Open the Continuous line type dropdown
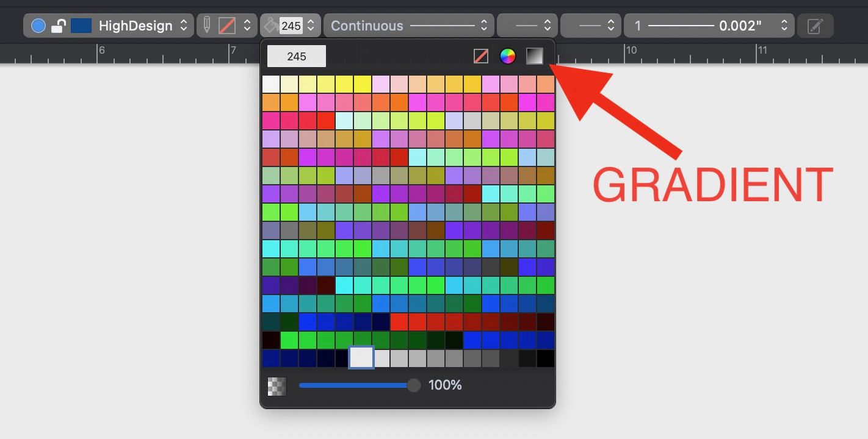868x439 pixels. coord(409,26)
